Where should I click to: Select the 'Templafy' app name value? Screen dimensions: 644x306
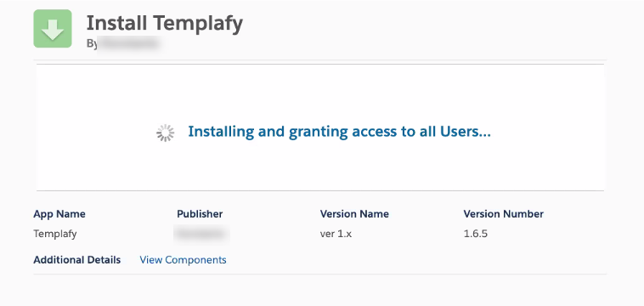55,234
